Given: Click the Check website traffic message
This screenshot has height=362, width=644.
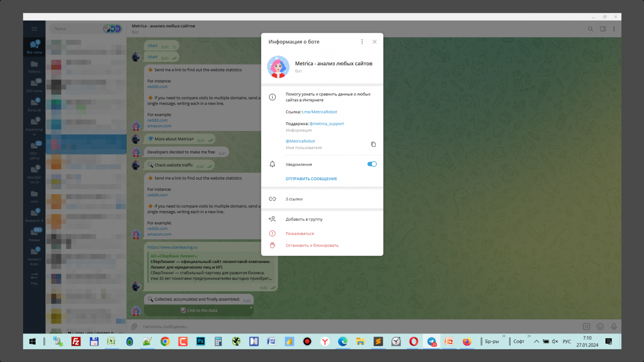Looking at the screenshot, I should (179, 165).
